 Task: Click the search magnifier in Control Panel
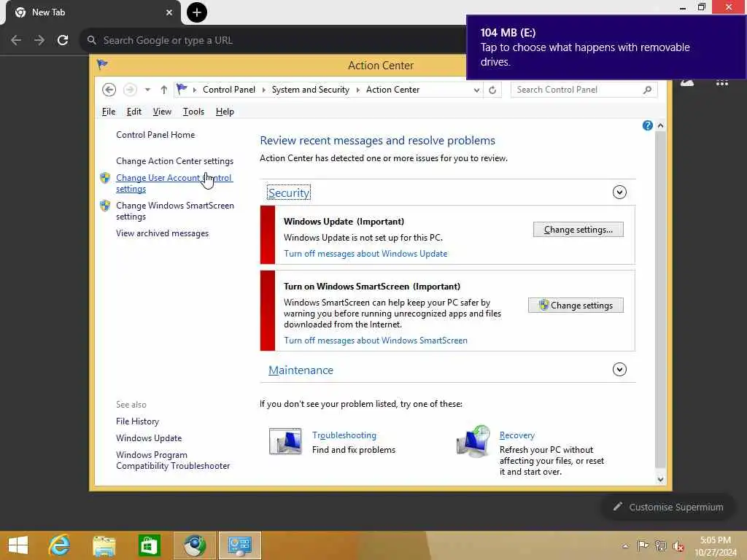coord(647,90)
